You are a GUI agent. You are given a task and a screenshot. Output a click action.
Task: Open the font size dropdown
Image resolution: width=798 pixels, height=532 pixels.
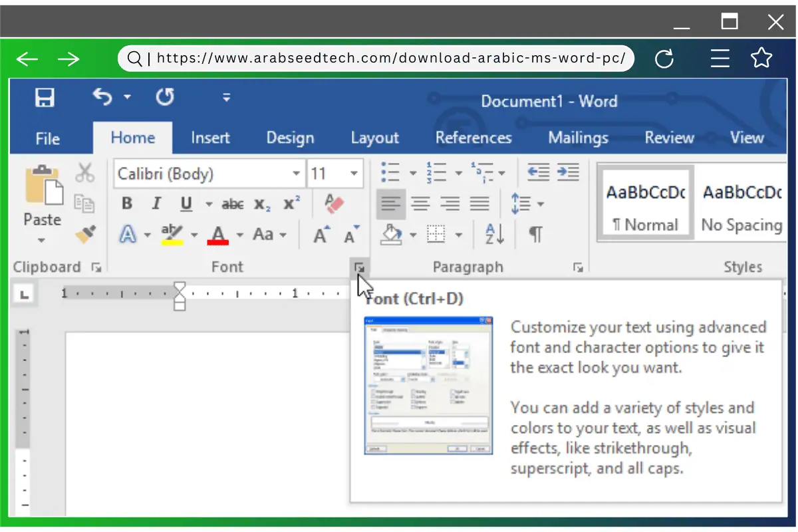[x=354, y=174]
